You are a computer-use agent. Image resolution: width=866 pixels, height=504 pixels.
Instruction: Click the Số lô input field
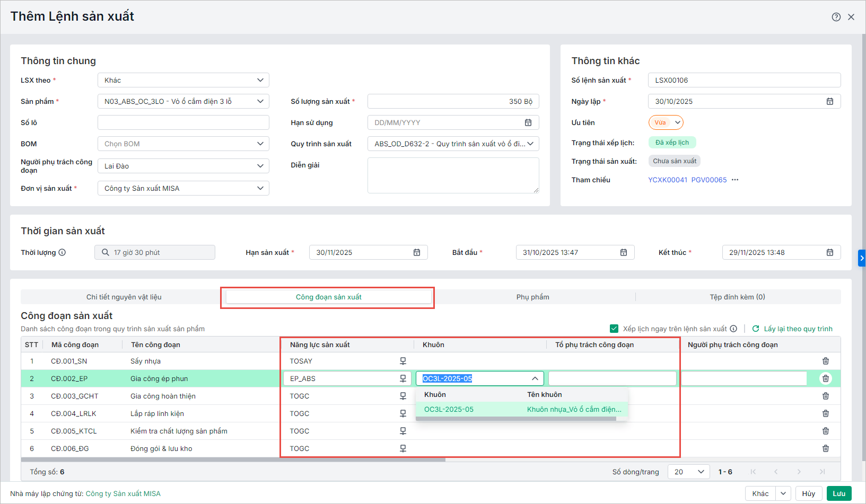coord(183,122)
